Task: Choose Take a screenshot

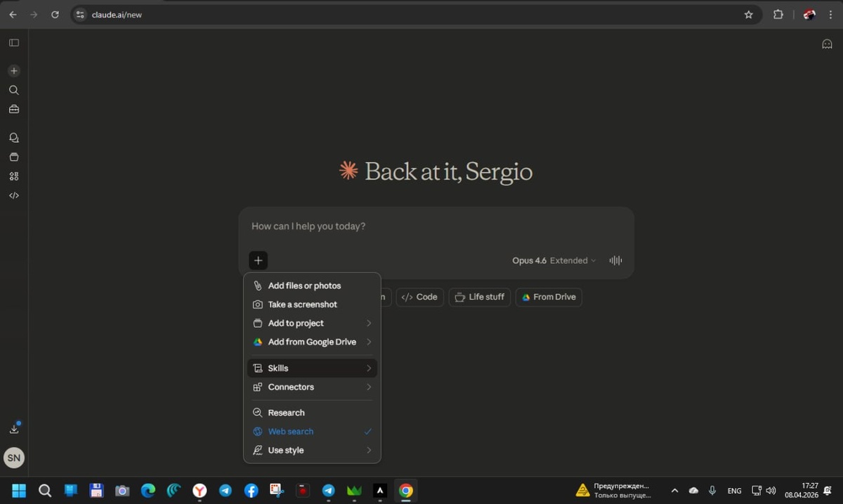Action: pyautogui.click(x=312, y=305)
